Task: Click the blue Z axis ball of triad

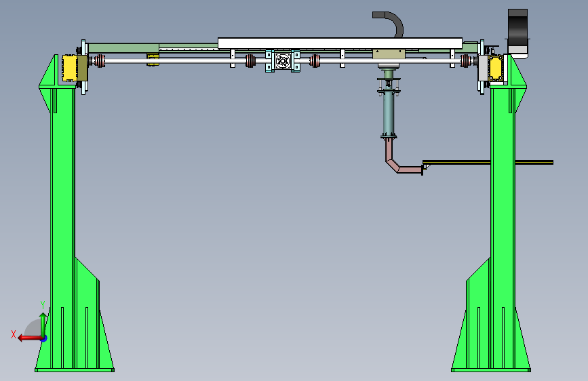Action: pyautogui.click(x=44, y=338)
